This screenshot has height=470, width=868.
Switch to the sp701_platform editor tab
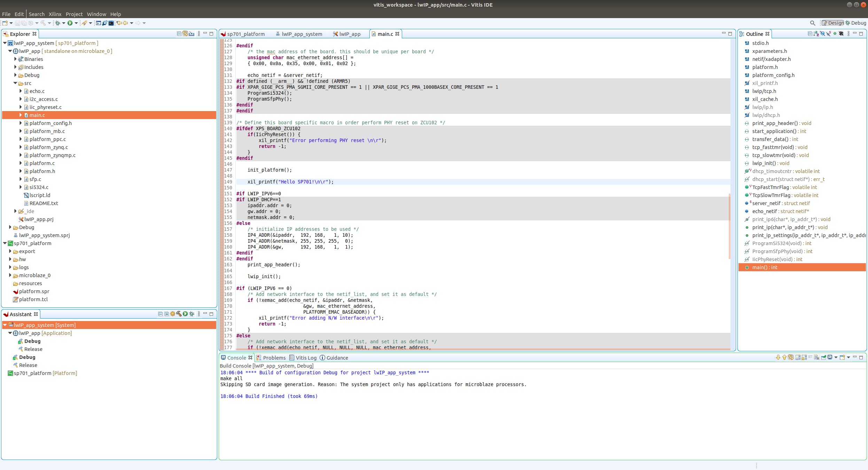243,34
